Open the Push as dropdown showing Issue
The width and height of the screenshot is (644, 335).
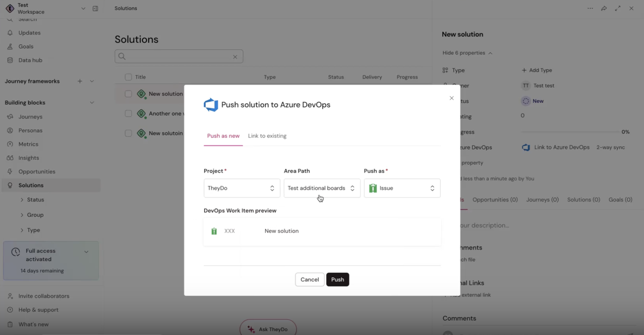tap(402, 188)
